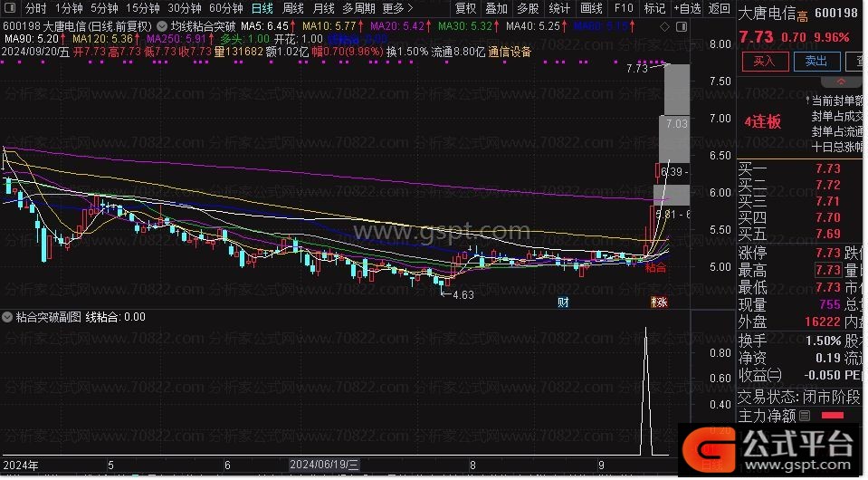Switch to 分时 view

click(36, 8)
